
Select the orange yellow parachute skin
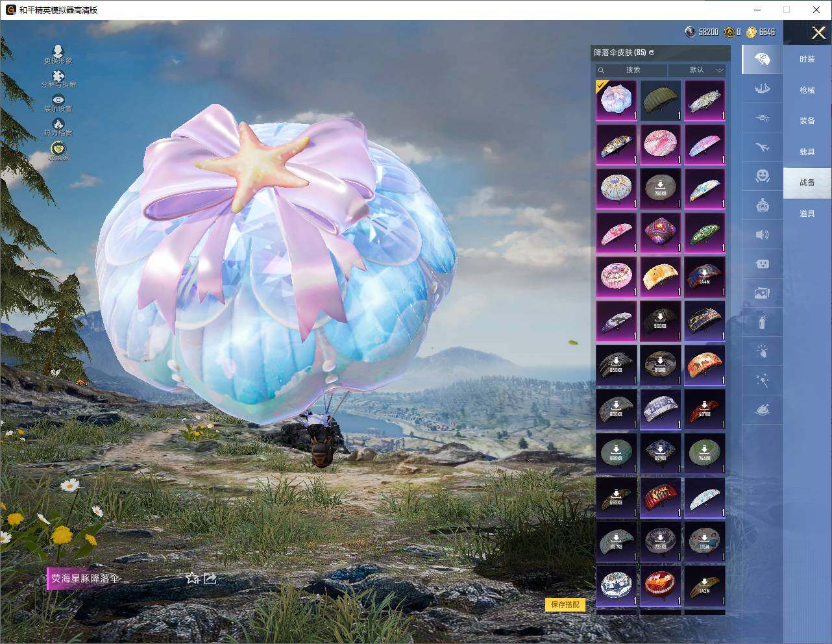click(x=661, y=277)
